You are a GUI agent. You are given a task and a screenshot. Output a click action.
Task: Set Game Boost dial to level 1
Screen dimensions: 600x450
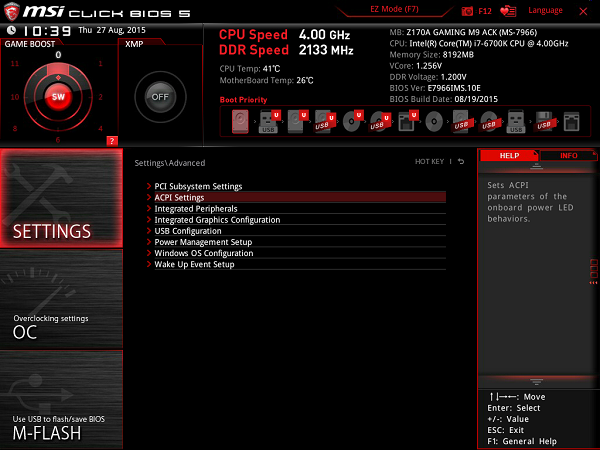(x=100, y=64)
